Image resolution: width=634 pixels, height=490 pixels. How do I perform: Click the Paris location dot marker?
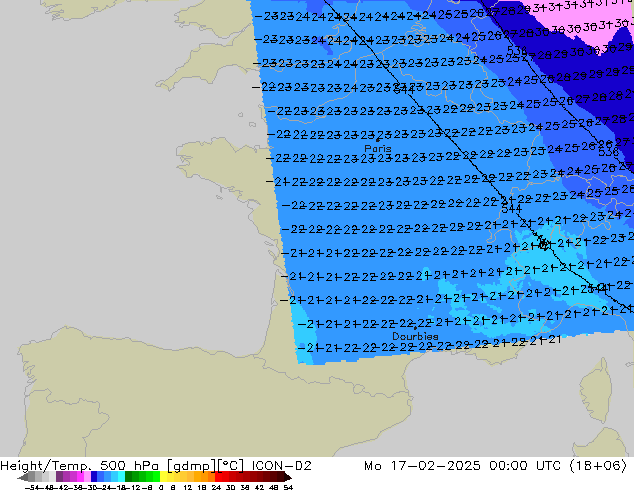point(378,140)
